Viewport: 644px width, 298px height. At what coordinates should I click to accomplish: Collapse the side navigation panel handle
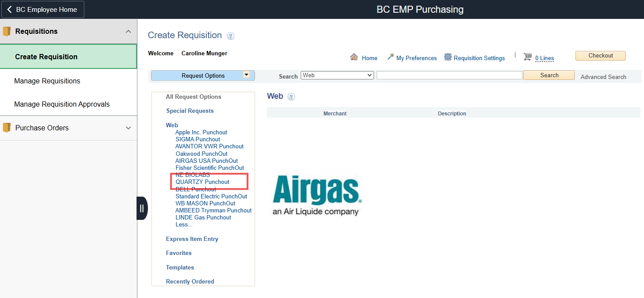pyautogui.click(x=142, y=208)
